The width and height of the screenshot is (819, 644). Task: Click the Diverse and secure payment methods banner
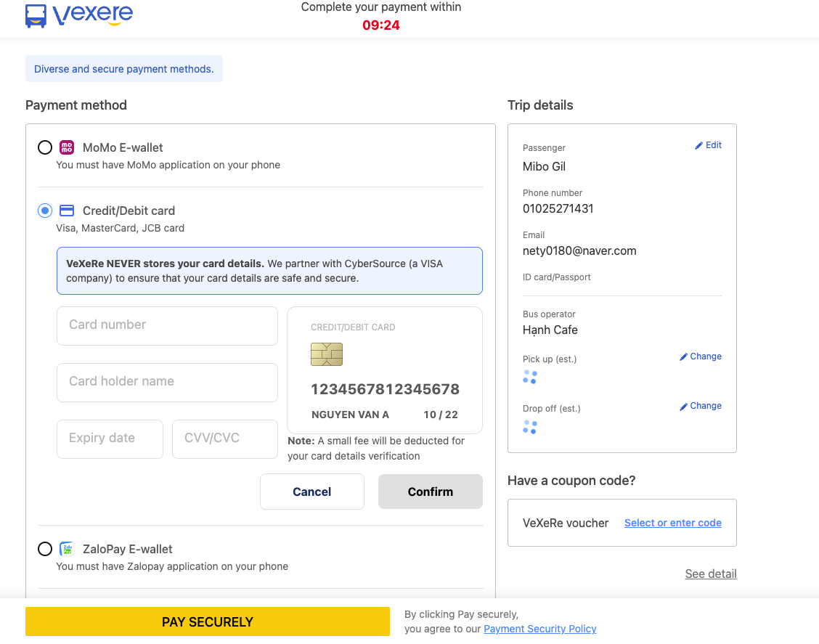click(x=123, y=69)
